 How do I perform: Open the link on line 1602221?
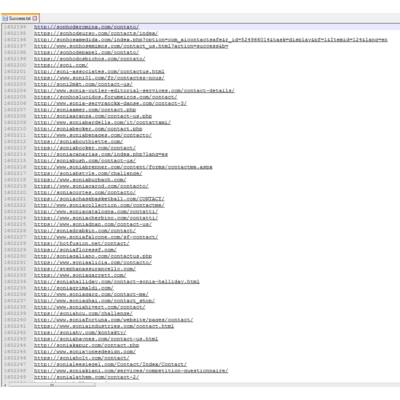[x=99, y=199]
